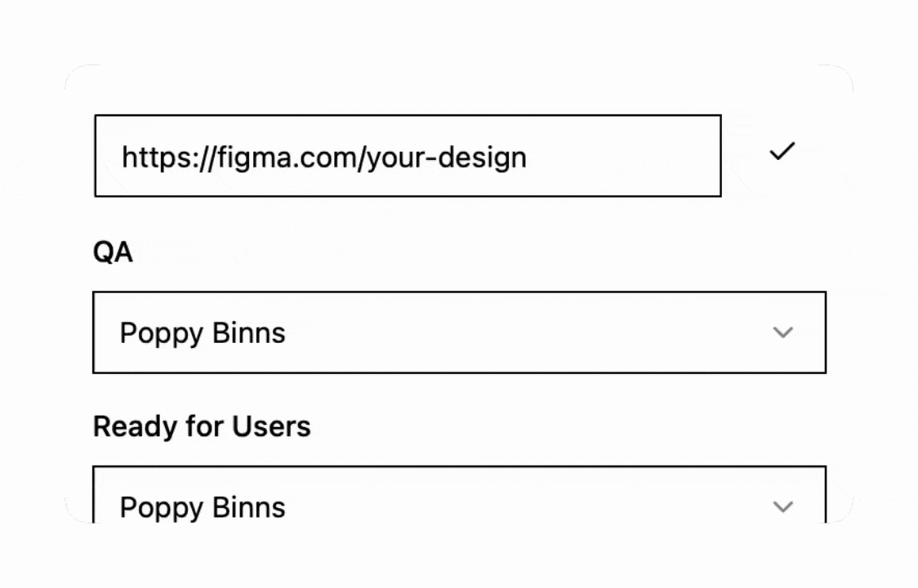The height and width of the screenshot is (588, 918).
Task: Click the chevron arrow under Ready for Users
Action: [x=782, y=506]
